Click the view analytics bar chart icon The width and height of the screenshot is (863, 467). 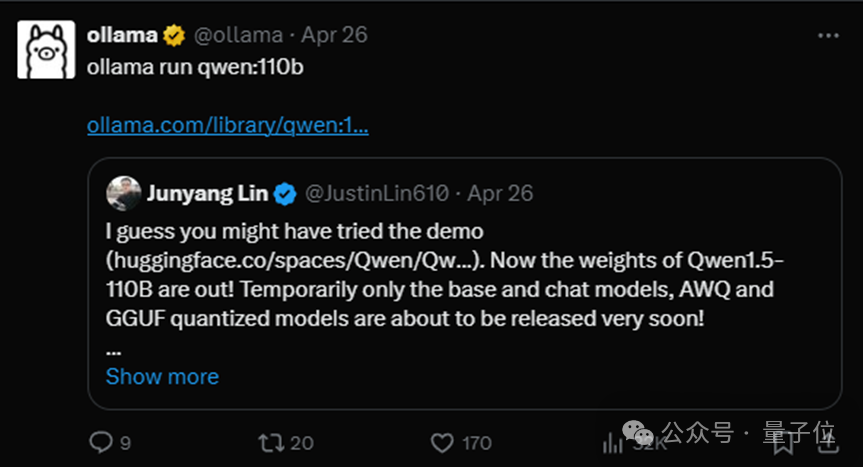(610, 441)
